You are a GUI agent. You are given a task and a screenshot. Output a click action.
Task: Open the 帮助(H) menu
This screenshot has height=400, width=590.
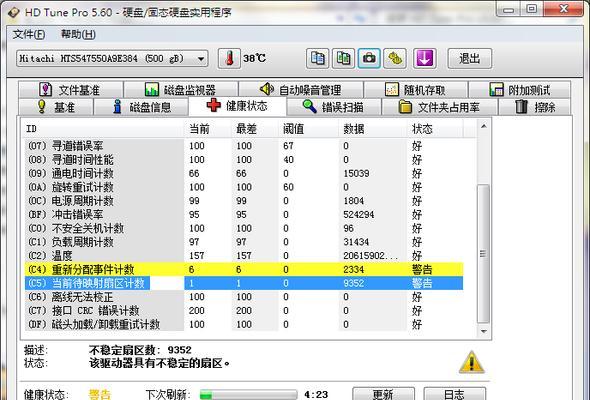(x=78, y=35)
